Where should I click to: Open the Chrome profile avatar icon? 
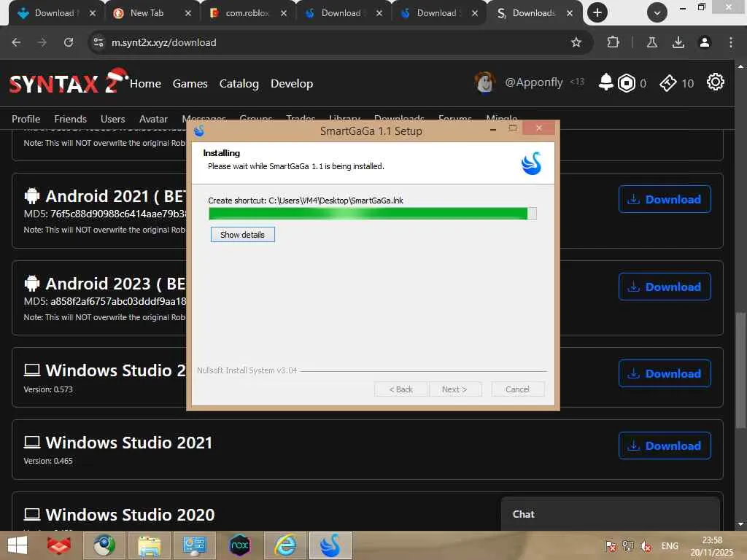click(704, 42)
